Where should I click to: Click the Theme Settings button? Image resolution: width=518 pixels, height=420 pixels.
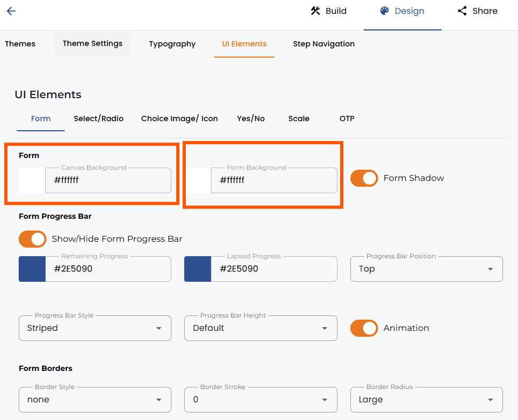point(92,44)
